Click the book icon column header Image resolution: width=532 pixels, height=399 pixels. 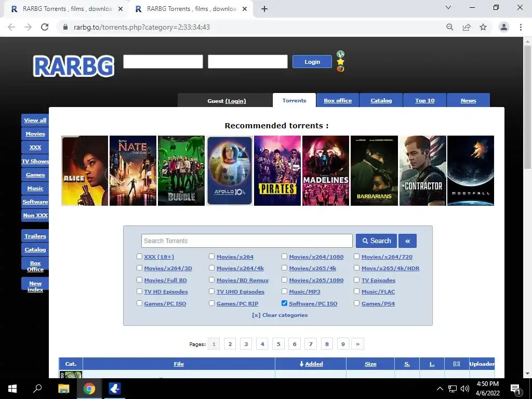click(457, 364)
